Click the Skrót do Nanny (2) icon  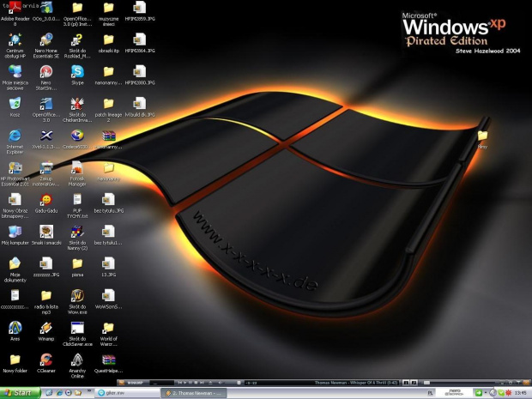[x=77, y=238]
